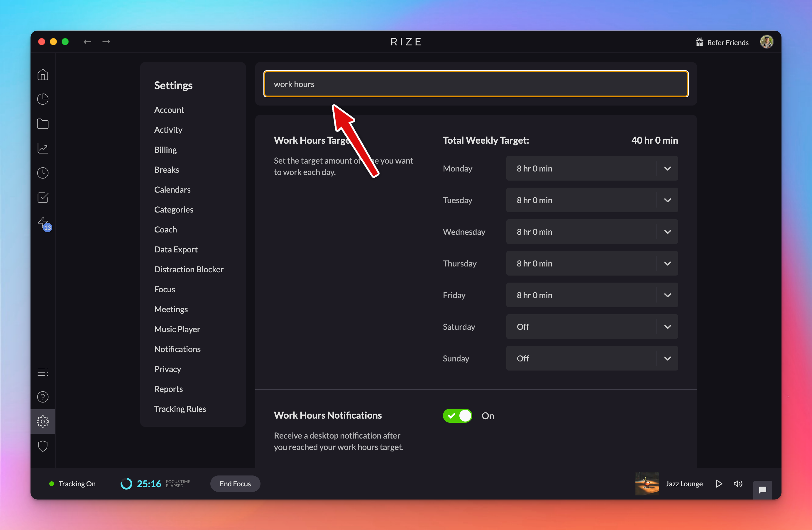Open the chat support bubble

(x=762, y=490)
